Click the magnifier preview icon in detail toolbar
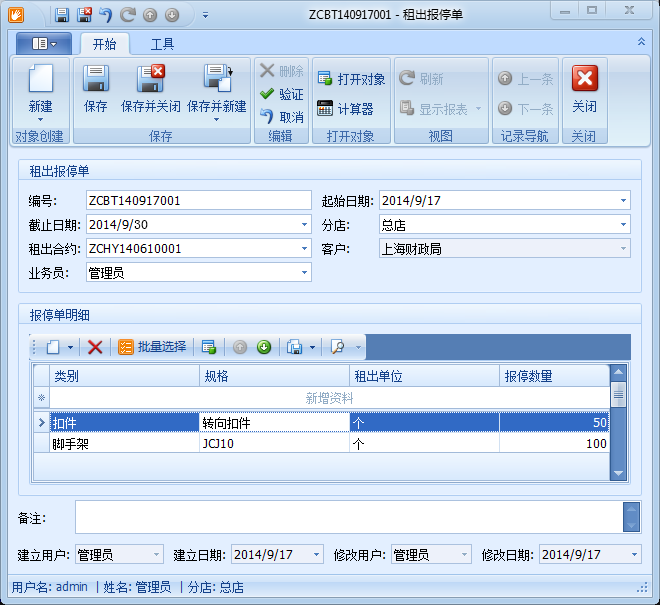 (338, 347)
